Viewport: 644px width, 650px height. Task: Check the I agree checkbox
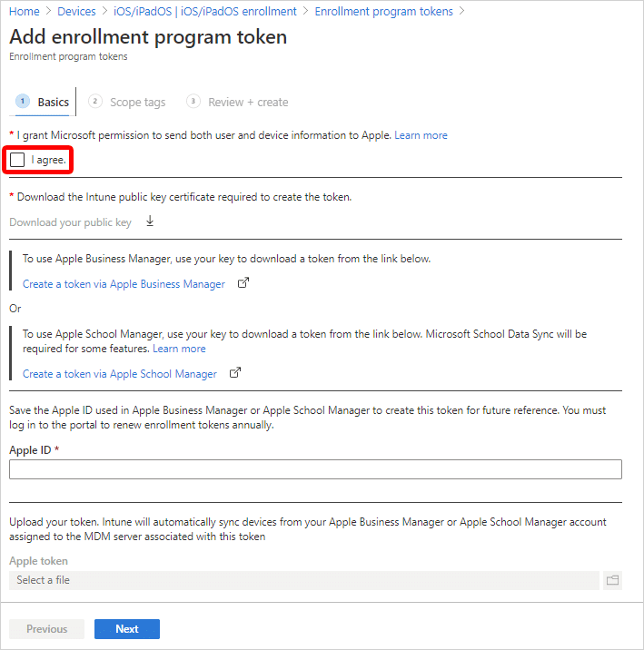point(17,160)
